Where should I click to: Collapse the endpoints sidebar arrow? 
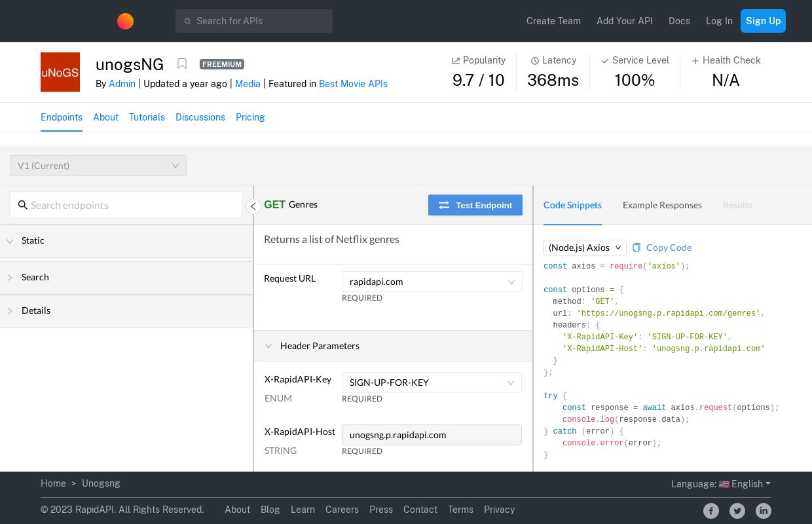coord(253,206)
